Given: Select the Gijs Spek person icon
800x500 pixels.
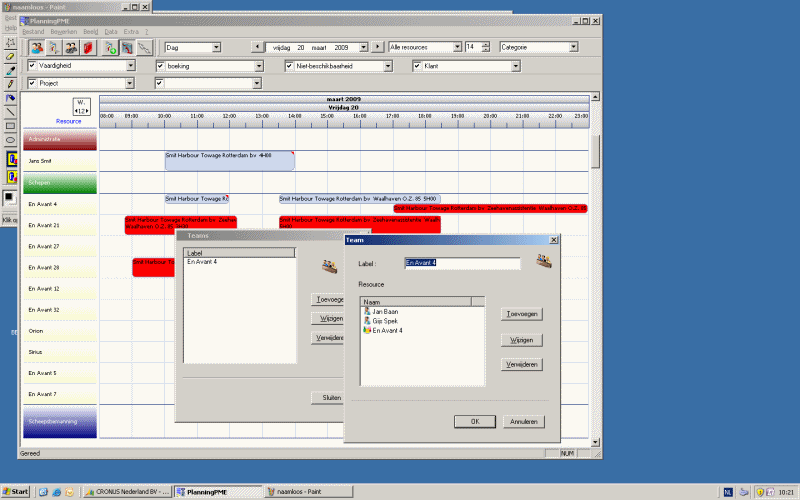Looking at the screenshot, I should pyautogui.click(x=367, y=321).
